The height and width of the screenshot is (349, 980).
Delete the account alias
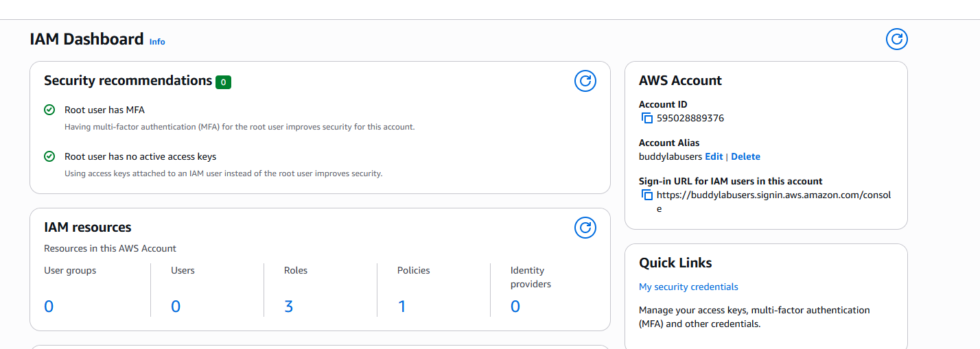[x=745, y=156]
